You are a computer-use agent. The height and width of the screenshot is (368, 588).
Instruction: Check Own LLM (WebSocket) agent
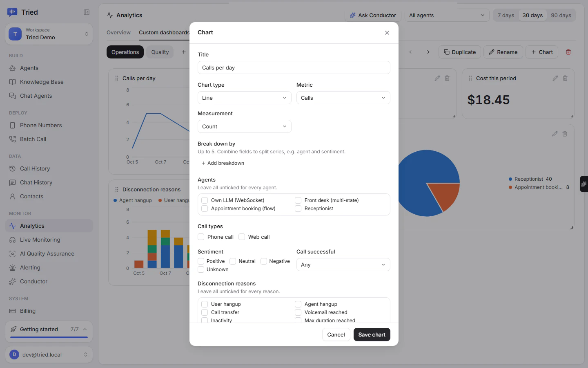(205, 200)
